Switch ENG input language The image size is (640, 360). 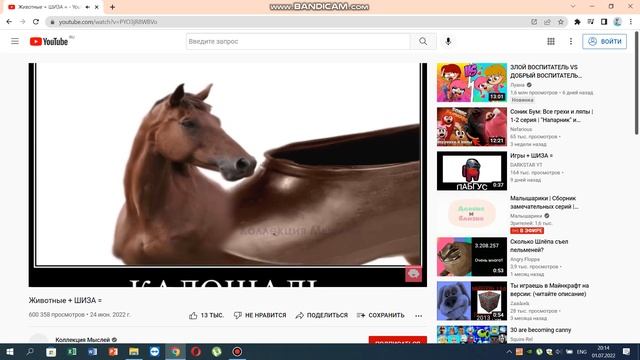pyautogui.click(x=582, y=352)
